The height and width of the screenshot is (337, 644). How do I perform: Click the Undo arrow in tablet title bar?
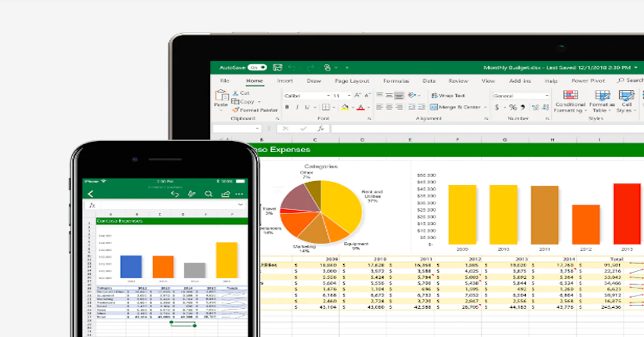tap(292, 67)
